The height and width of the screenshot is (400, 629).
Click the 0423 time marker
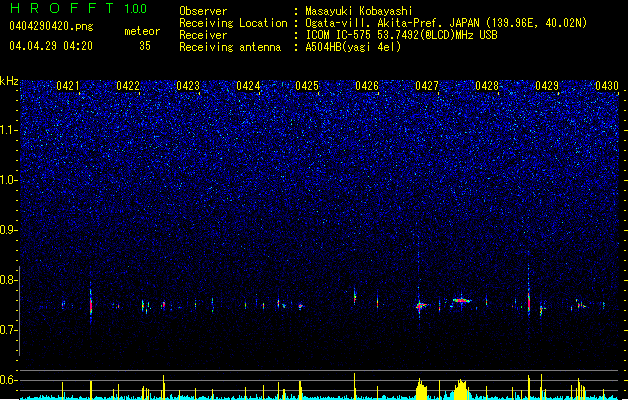coord(188,86)
